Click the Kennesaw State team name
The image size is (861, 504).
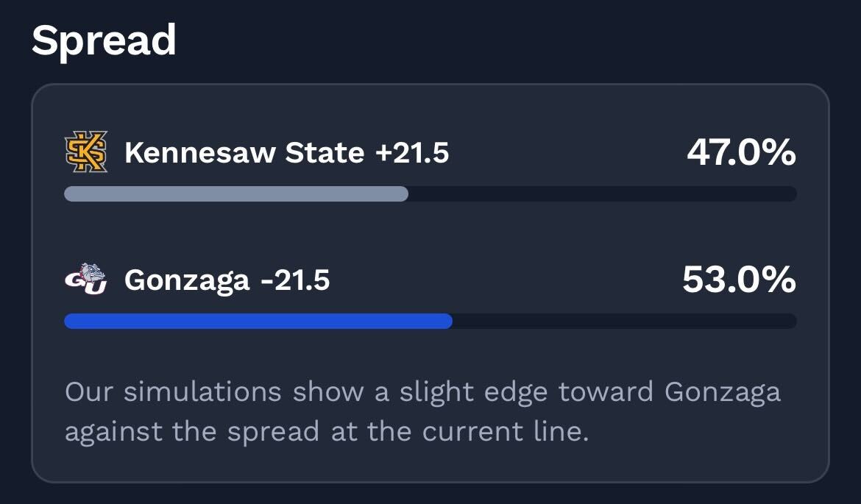pos(244,153)
